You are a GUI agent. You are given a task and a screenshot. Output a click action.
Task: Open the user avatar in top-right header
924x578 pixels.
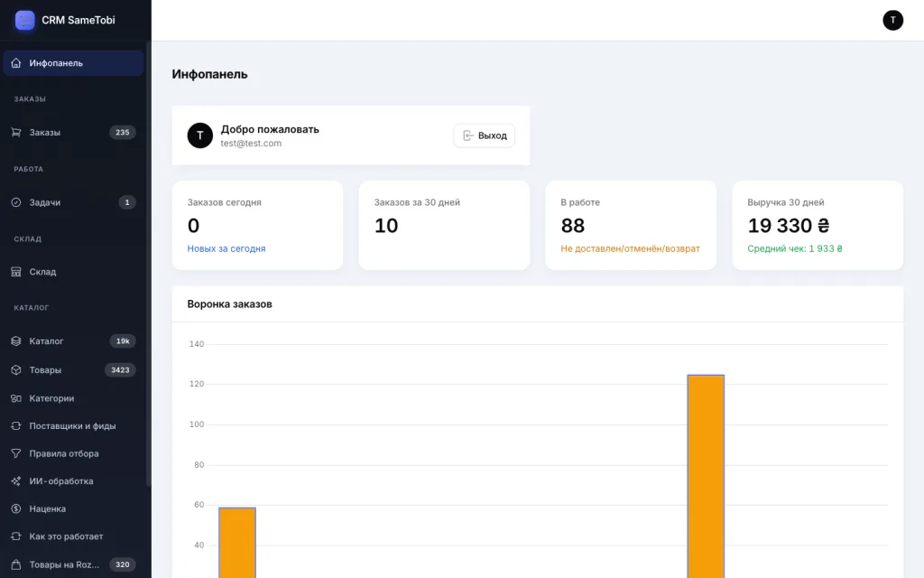(x=892, y=20)
